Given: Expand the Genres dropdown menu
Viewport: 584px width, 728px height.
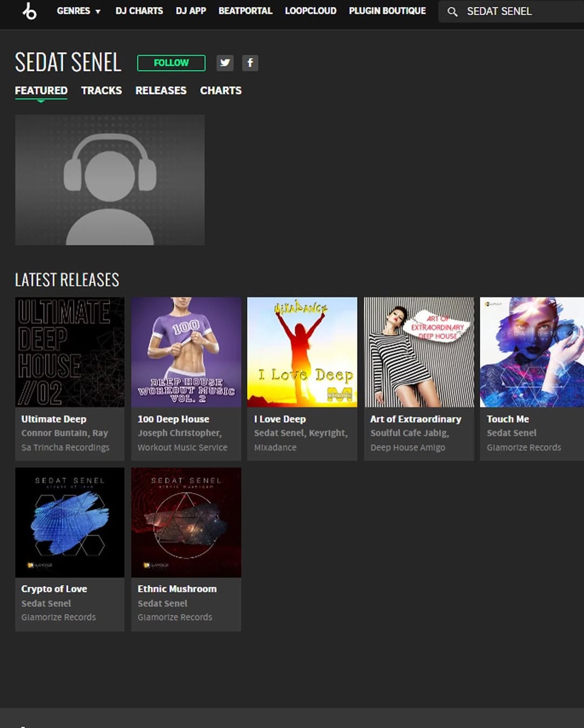Looking at the screenshot, I should pyautogui.click(x=79, y=11).
